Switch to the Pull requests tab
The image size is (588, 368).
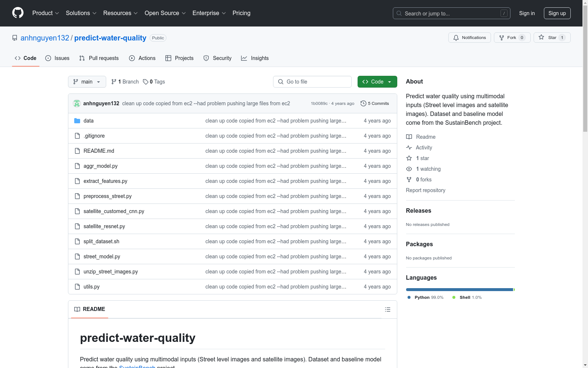coord(98,58)
